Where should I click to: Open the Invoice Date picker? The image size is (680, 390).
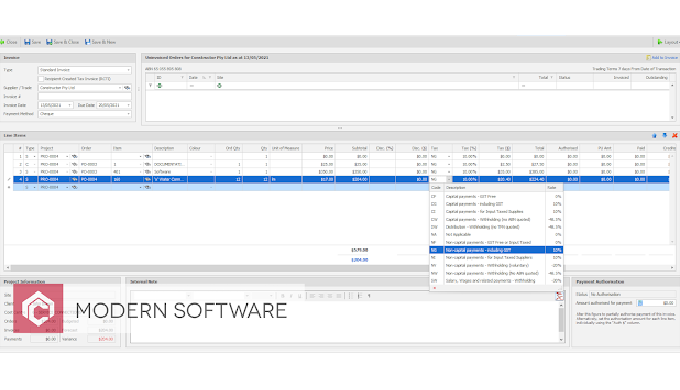click(x=69, y=105)
